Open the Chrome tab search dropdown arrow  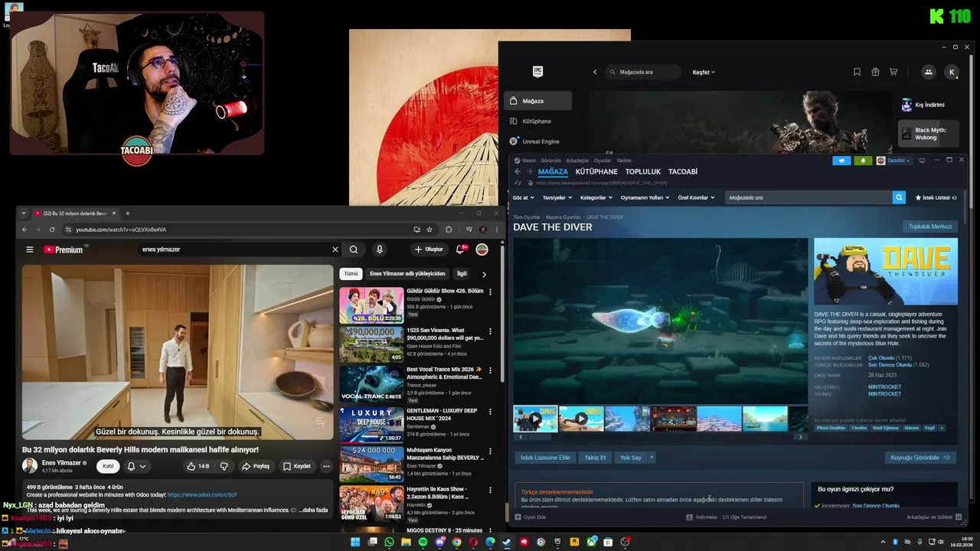(x=24, y=214)
